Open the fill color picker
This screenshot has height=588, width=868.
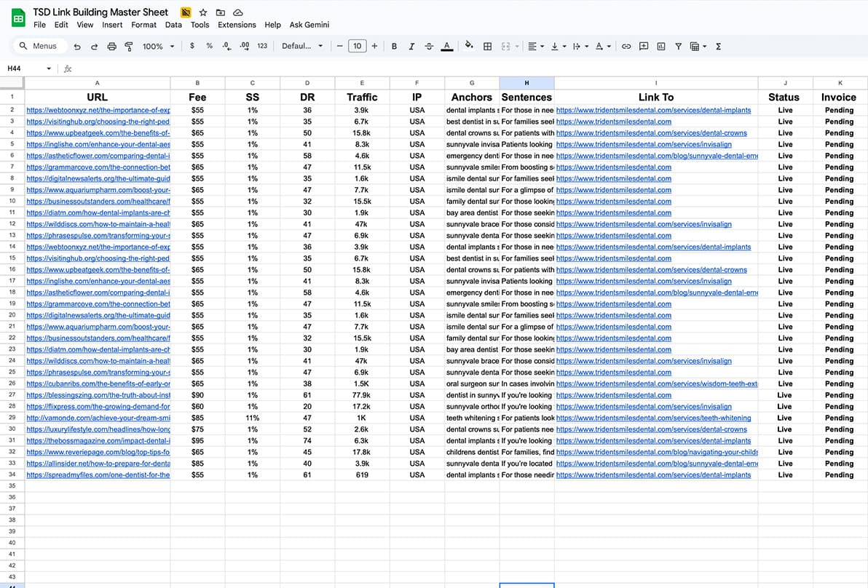(x=470, y=46)
